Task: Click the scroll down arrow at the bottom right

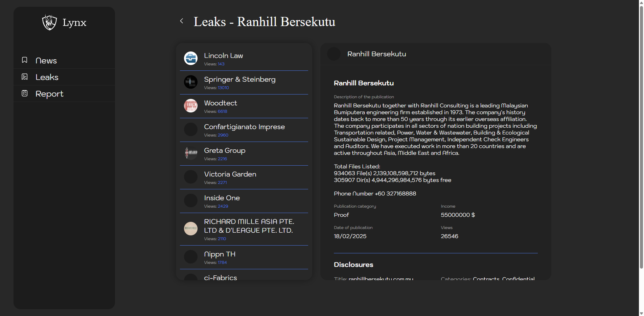Action: [x=641, y=313]
